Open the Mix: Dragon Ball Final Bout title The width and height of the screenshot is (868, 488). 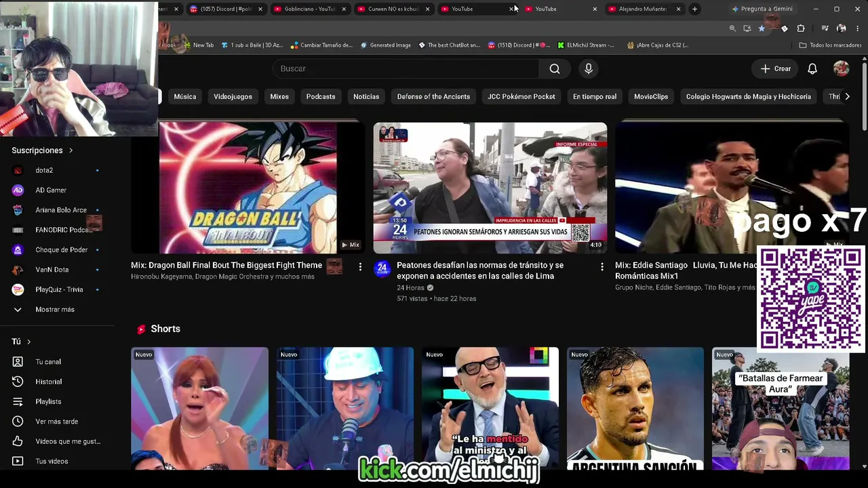[226, 265]
